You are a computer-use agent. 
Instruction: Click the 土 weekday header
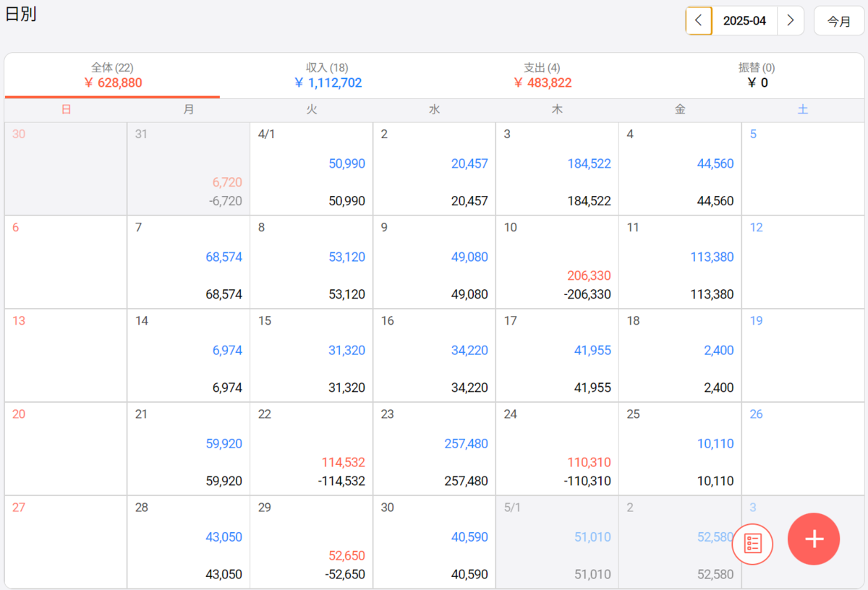(803, 109)
